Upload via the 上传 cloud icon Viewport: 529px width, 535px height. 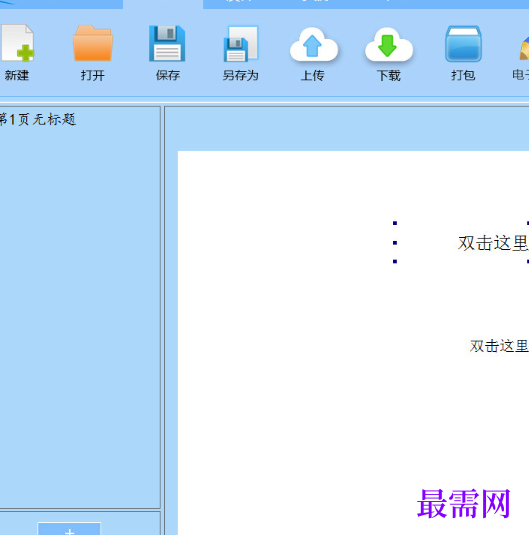click(313, 45)
